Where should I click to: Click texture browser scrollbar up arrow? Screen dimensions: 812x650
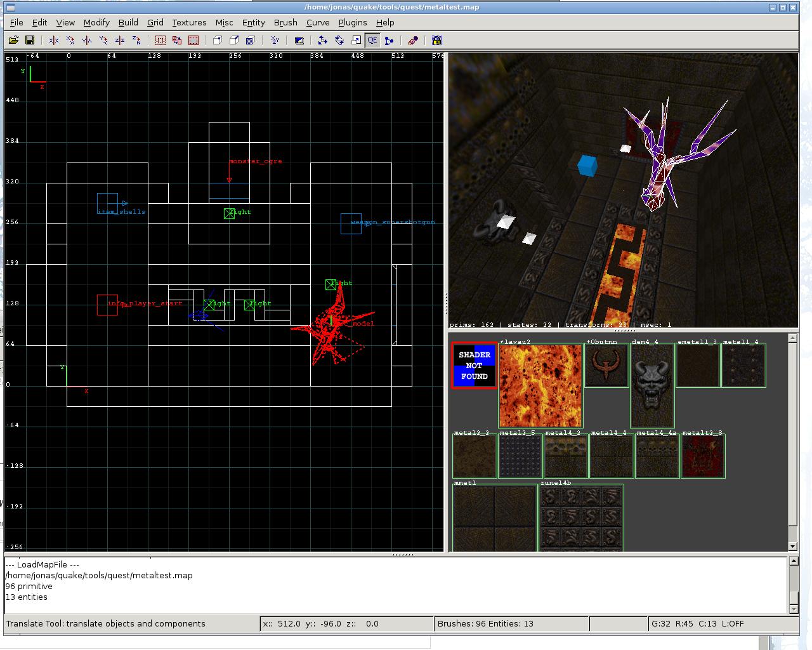coord(793,338)
